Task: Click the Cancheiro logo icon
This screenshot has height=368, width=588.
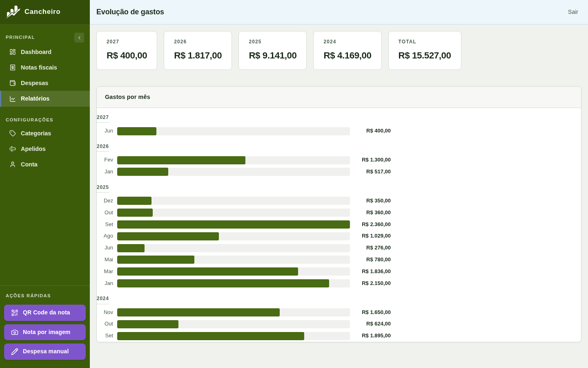Action: pyautogui.click(x=13, y=12)
